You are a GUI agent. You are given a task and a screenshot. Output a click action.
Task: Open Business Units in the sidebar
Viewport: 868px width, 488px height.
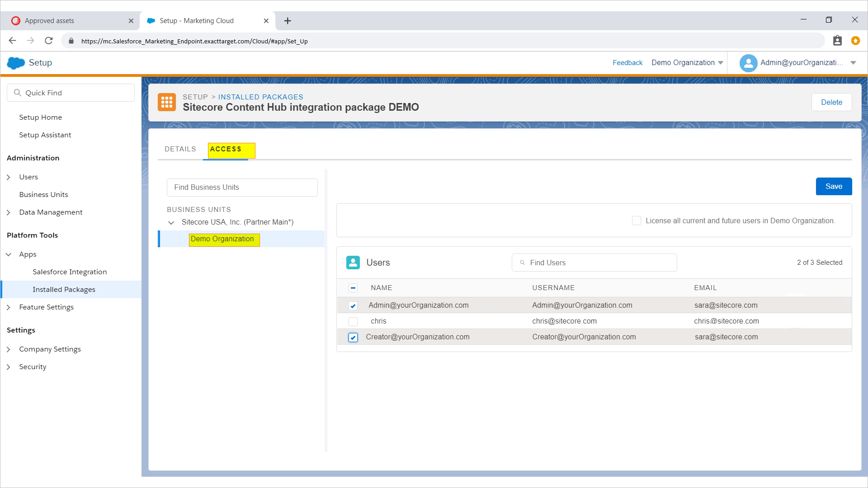43,194
